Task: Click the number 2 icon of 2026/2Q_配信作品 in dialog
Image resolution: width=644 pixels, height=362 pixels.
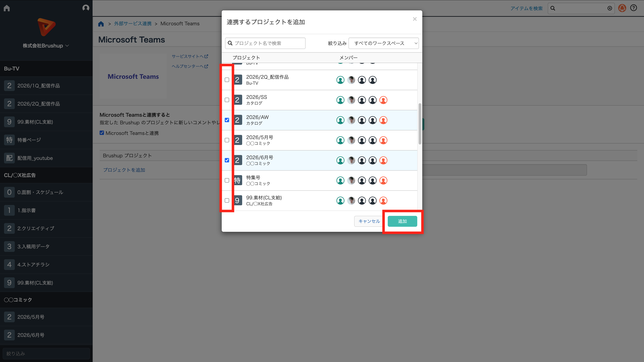Action: (x=238, y=80)
